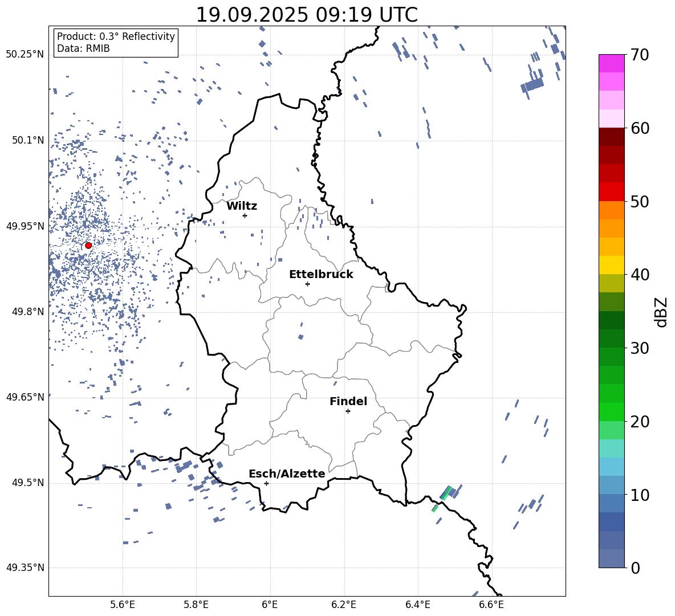Viewport: 675px width, 616px height.
Task: Click the Findel station cross marker
Action: (x=348, y=411)
